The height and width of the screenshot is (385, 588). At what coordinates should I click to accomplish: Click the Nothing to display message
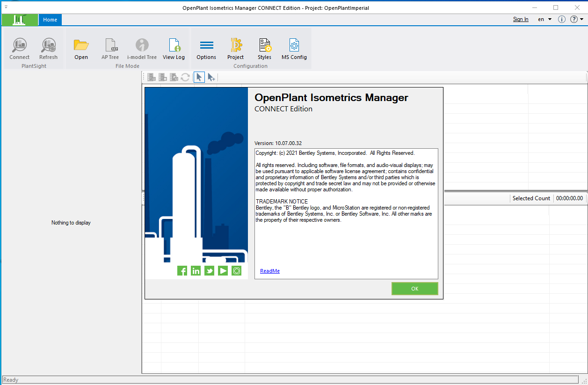click(71, 223)
